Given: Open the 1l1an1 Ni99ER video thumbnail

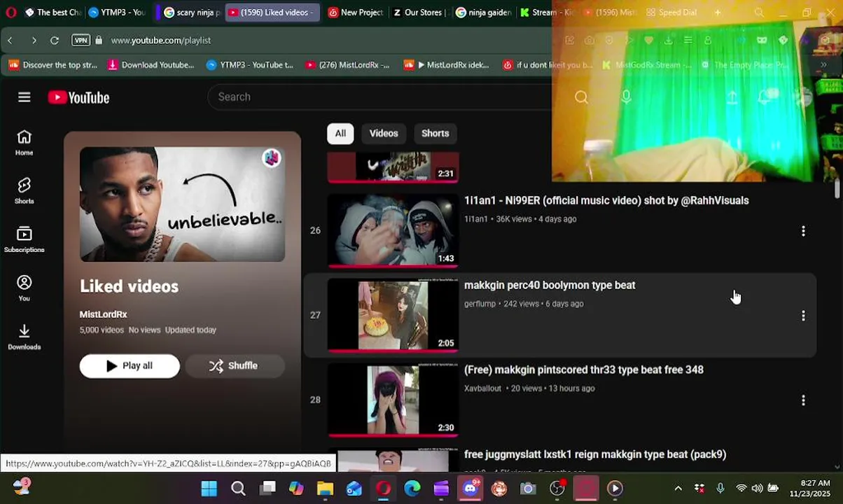Looking at the screenshot, I should (393, 230).
